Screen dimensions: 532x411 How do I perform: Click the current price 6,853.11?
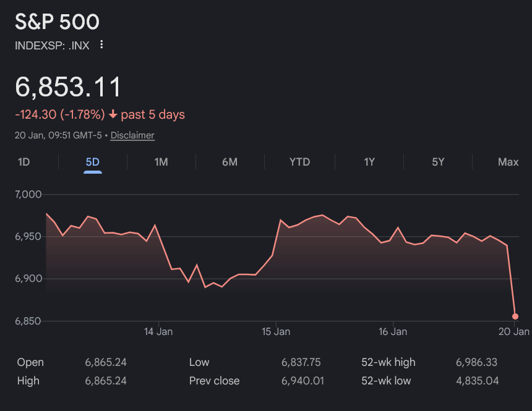coord(68,87)
